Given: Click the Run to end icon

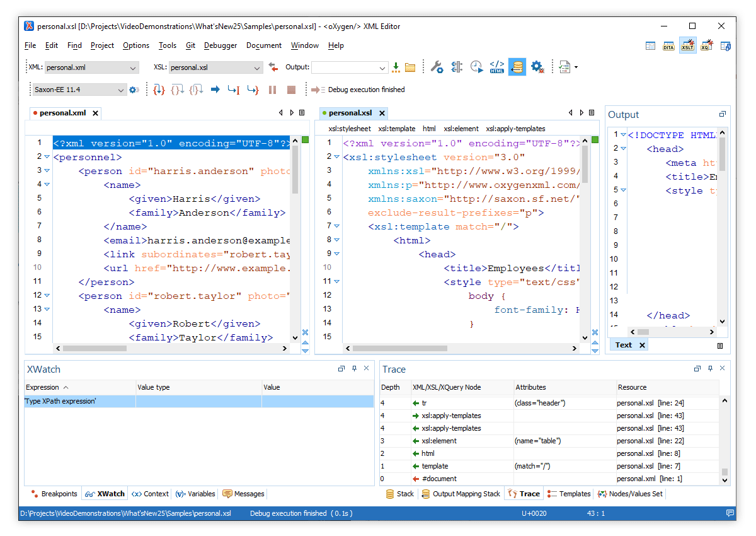Looking at the screenshot, I should coord(253,90).
